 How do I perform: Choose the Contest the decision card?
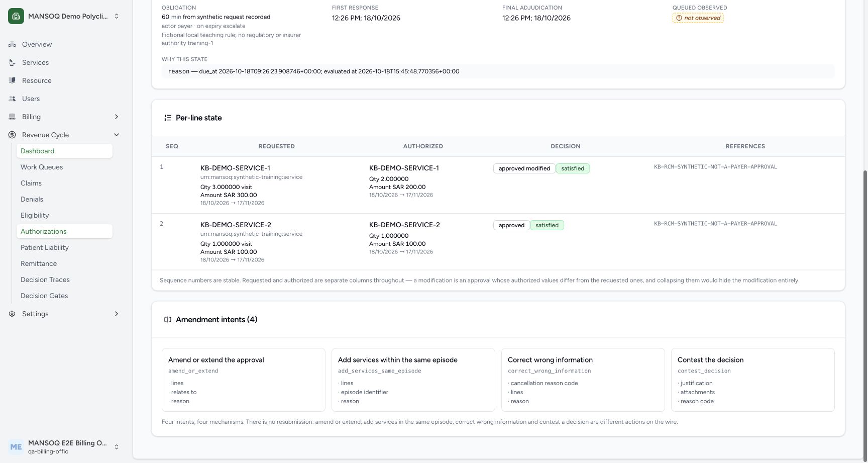753,380
